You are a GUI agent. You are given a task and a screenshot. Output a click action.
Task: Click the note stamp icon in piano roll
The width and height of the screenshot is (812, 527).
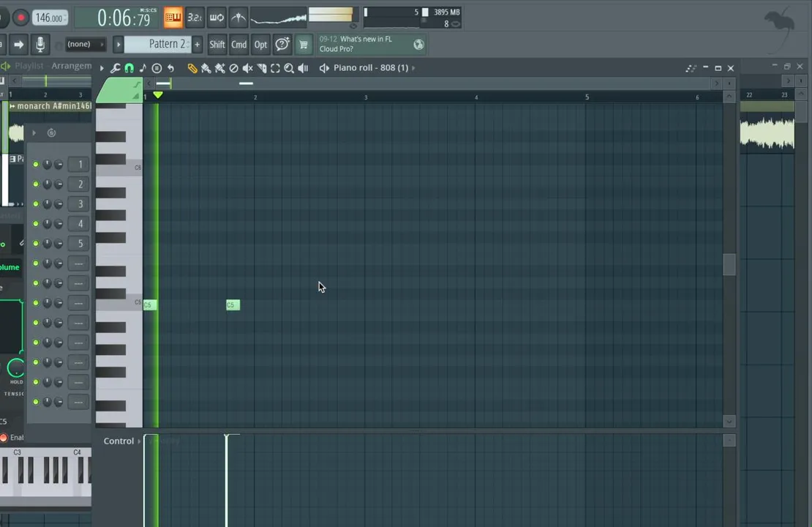[x=143, y=68]
